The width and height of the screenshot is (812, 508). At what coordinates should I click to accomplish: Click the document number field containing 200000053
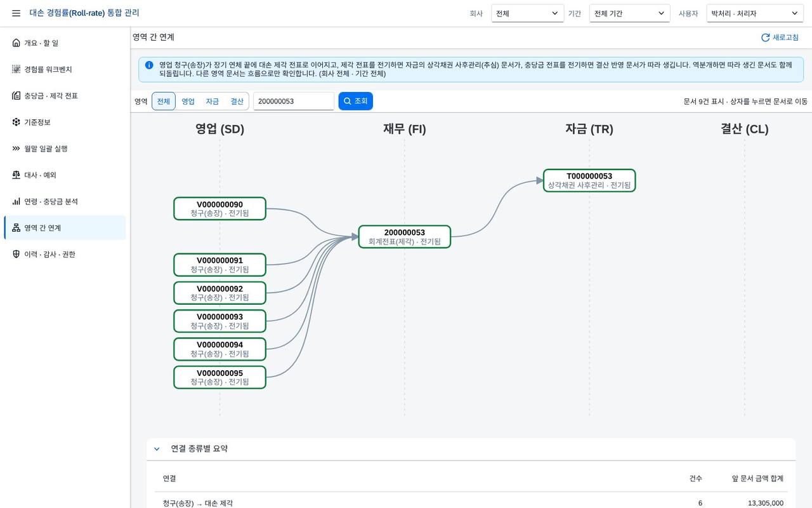tap(294, 101)
